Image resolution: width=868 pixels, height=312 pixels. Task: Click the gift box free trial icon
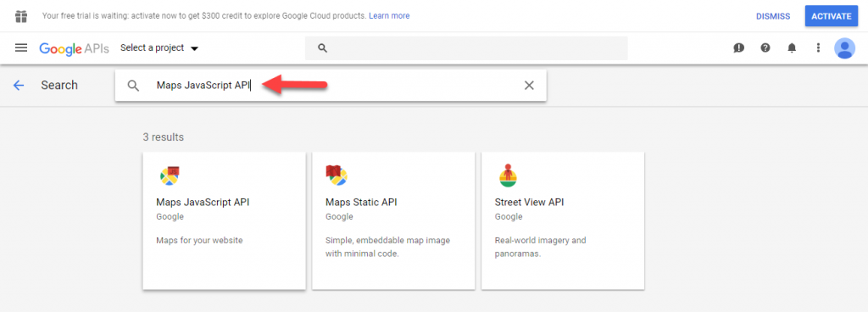point(21,16)
